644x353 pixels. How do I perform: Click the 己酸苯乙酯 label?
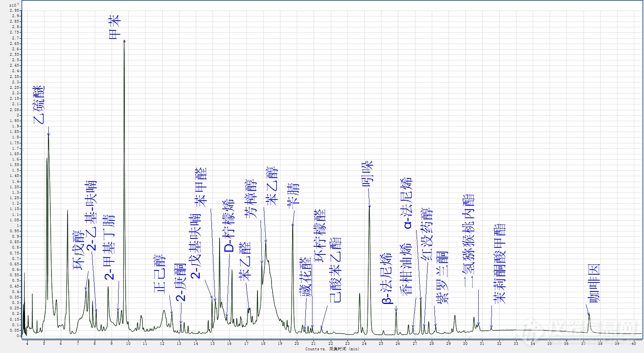[335, 270]
